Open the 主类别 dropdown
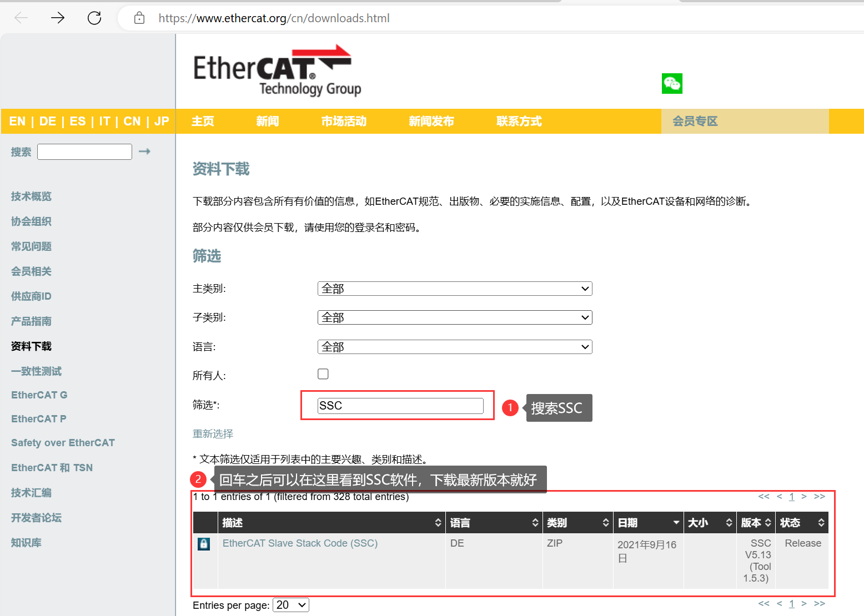864x616 pixels. (454, 288)
